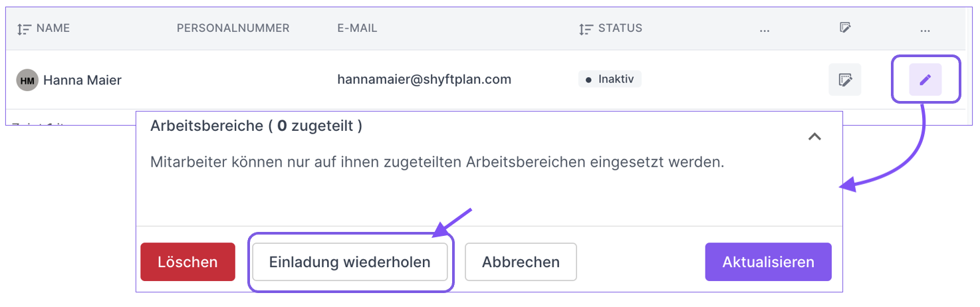This screenshot has width=980, height=307.
Task: Click the E-MAIL column header
Action: (x=357, y=28)
